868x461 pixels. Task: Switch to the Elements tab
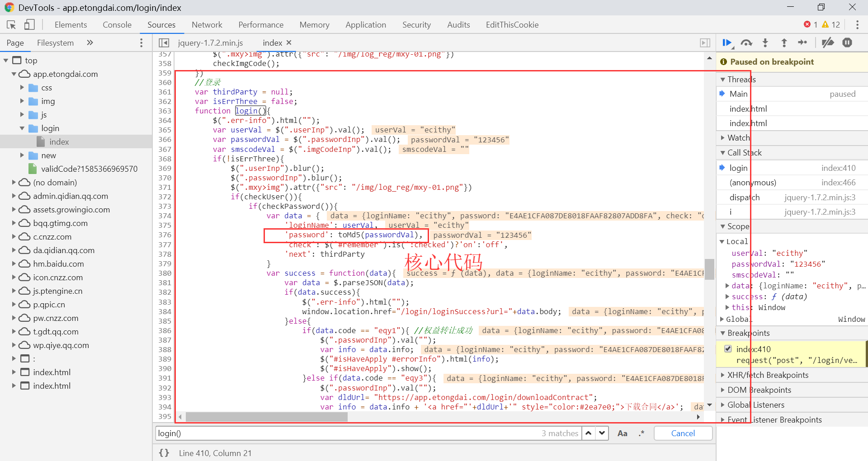71,25
